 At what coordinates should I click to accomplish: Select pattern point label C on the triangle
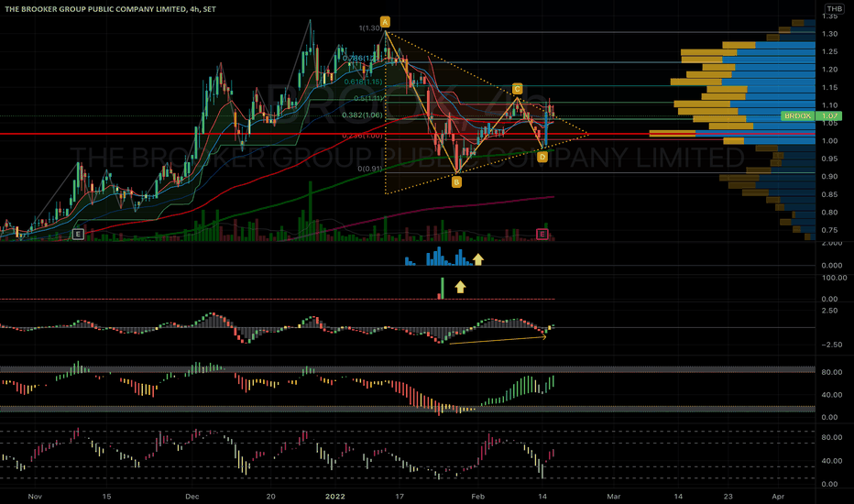tap(517, 88)
